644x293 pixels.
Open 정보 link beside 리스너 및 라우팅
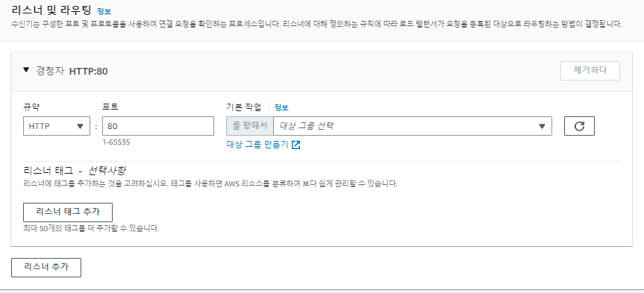(x=104, y=11)
